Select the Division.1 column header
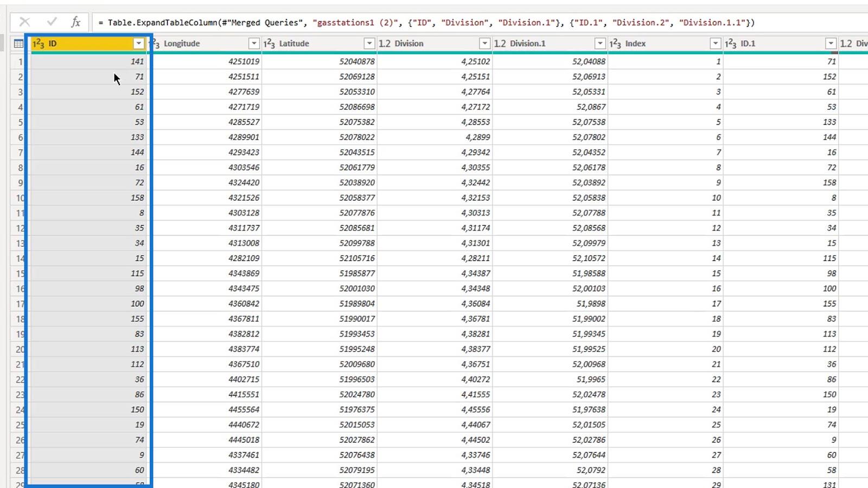The width and height of the screenshot is (868, 488). (550, 43)
